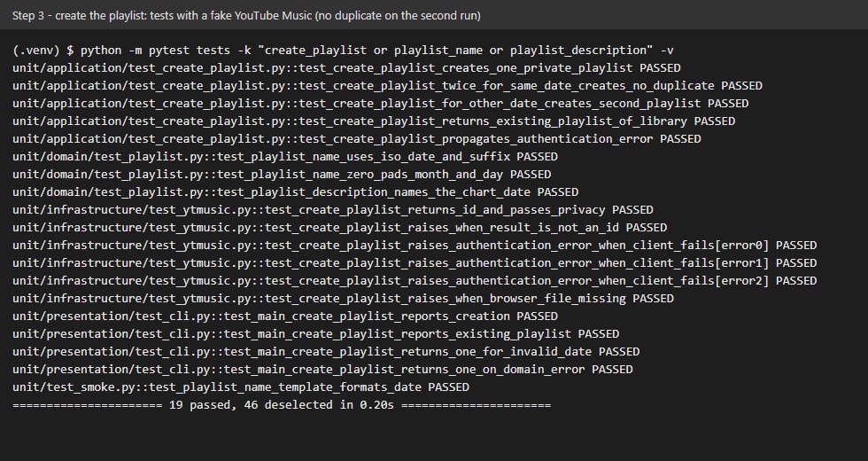Click test_create_playlist_returns_existing_playlist_of_library line
Viewport: 868px width, 461px height.
click(x=374, y=121)
